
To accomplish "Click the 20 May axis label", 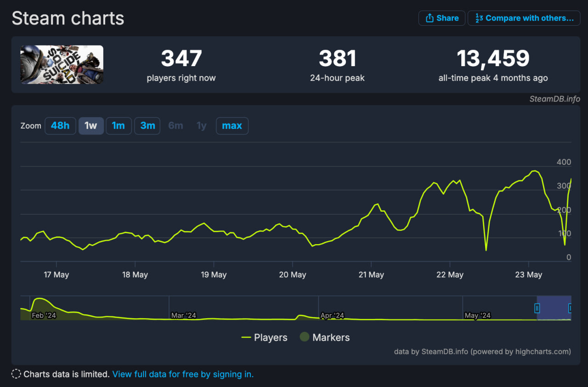I will pos(292,275).
